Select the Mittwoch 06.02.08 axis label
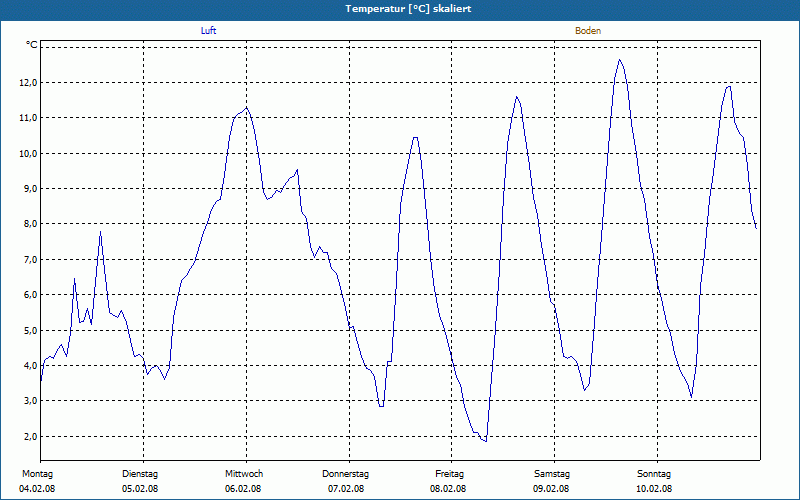Image resolution: width=800 pixels, height=500 pixels. pyautogui.click(x=243, y=481)
